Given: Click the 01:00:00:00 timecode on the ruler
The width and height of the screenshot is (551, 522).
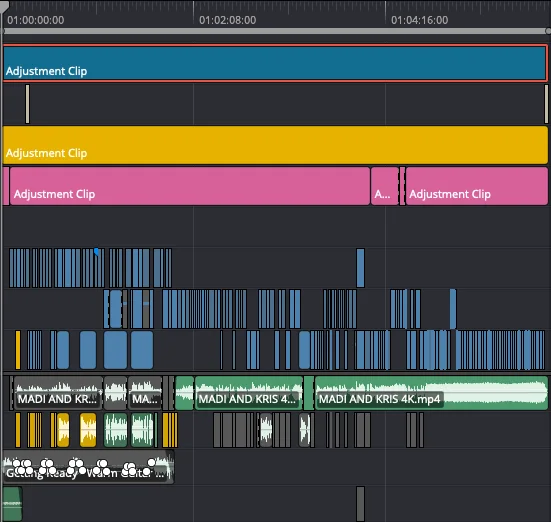Looking at the screenshot, I should tap(35, 20).
